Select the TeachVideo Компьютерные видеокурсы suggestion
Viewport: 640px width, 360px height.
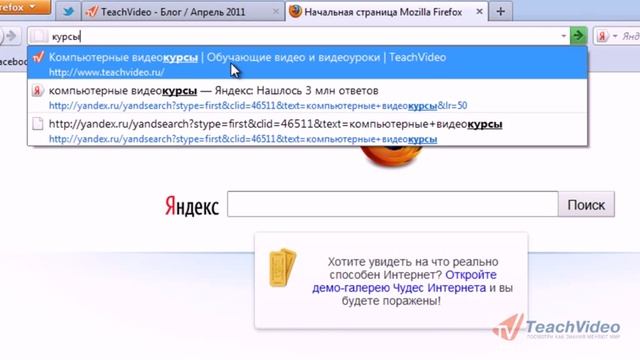pos(308,63)
